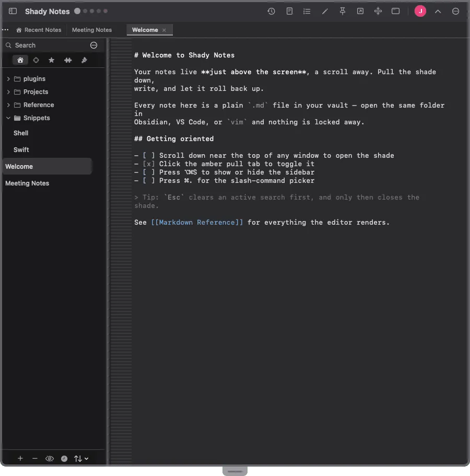Click the numbered list icon

click(x=307, y=11)
